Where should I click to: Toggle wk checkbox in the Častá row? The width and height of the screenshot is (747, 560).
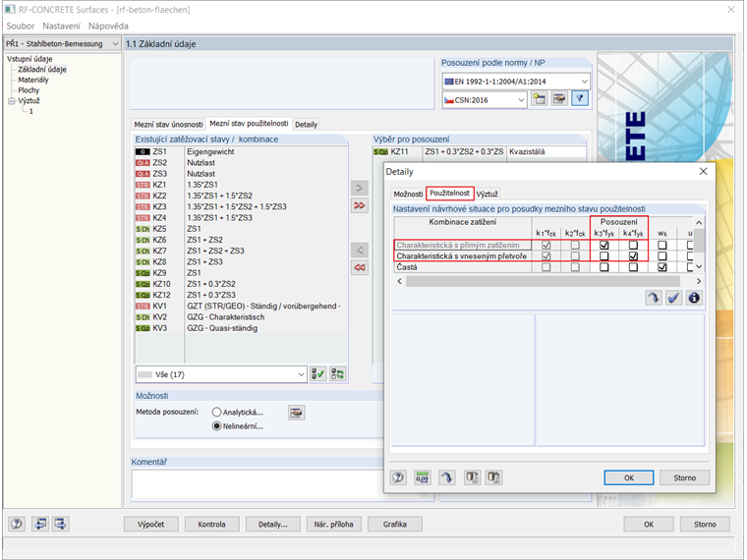click(662, 267)
